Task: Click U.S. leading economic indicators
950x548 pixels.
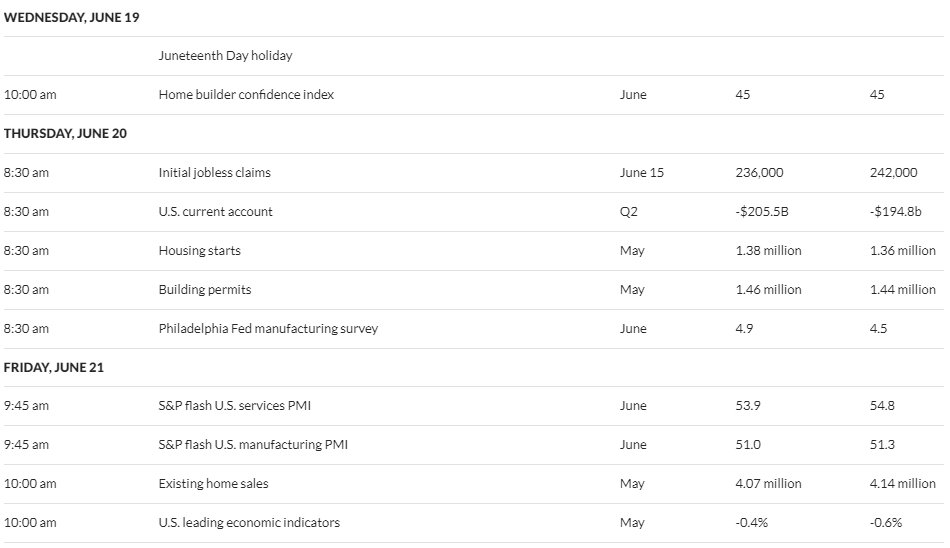Action: coord(249,523)
